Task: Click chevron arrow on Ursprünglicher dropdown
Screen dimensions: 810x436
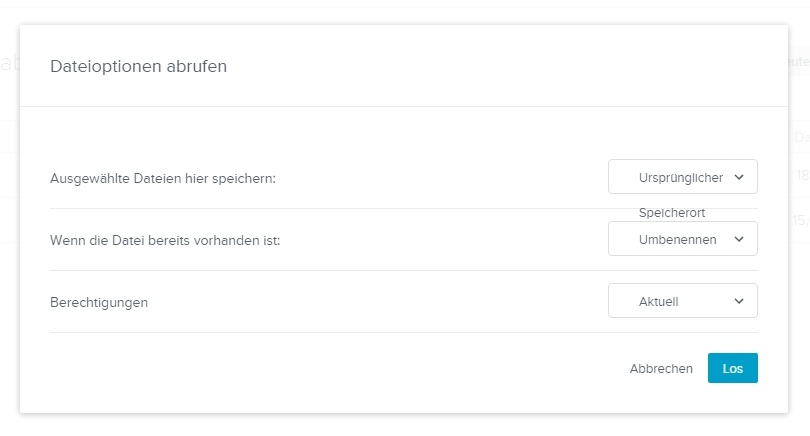Action: click(x=739, y=177)
